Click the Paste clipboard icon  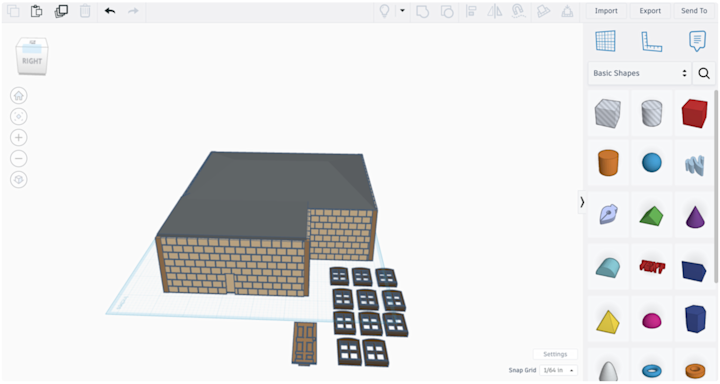point(37,11)
